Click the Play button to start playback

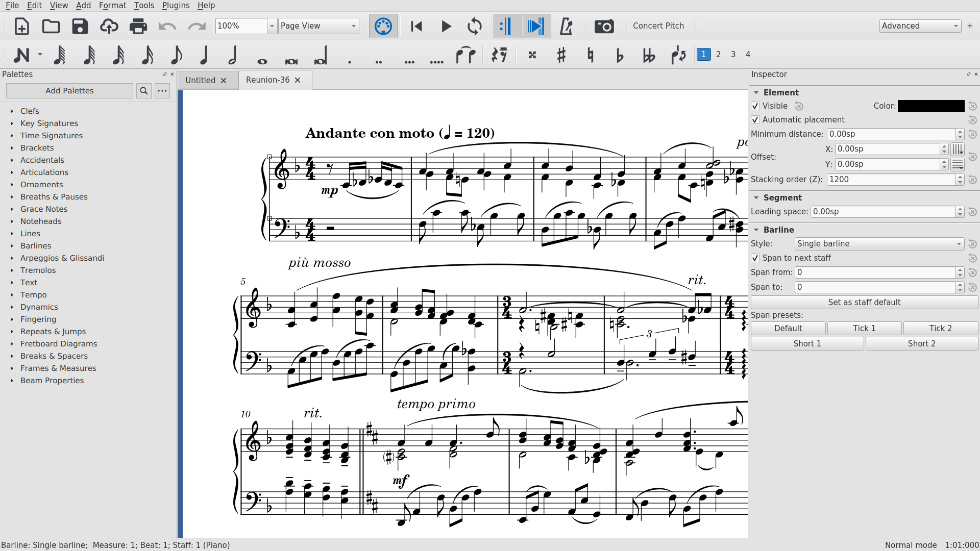(x=446, y=26)
